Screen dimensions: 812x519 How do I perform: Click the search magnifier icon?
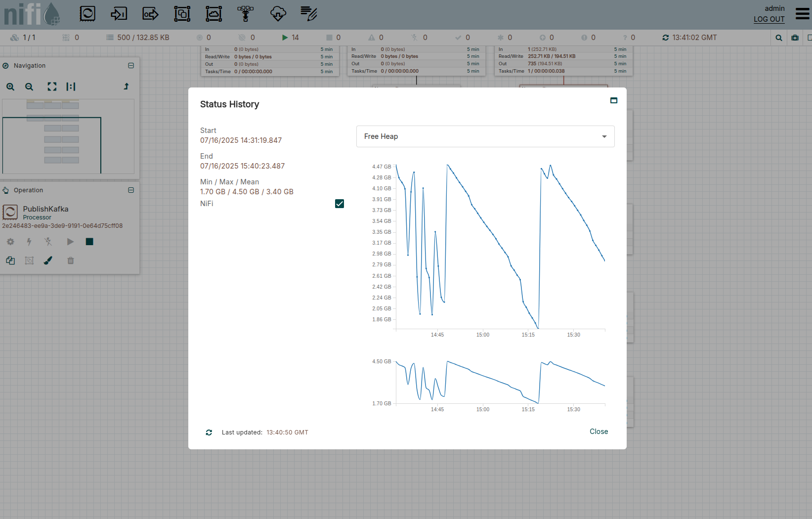779,38
